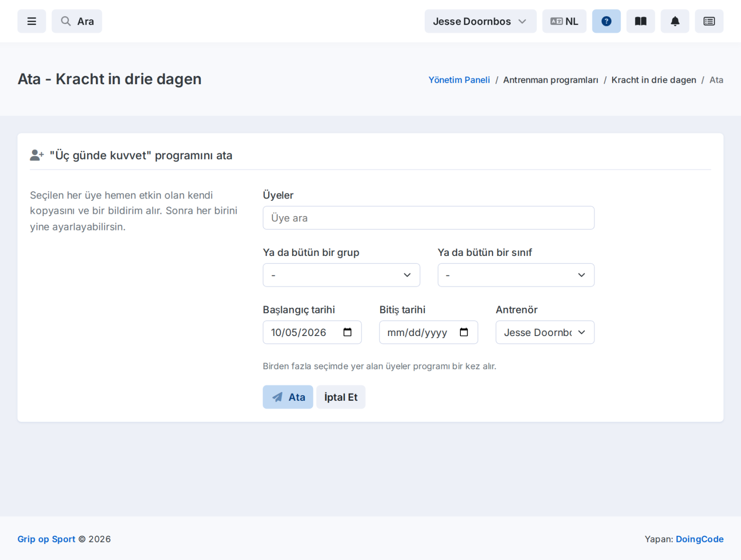Open Kracht in drie dagen breadcrumb
Screen dimensions: 741x560
pos(653,80)
